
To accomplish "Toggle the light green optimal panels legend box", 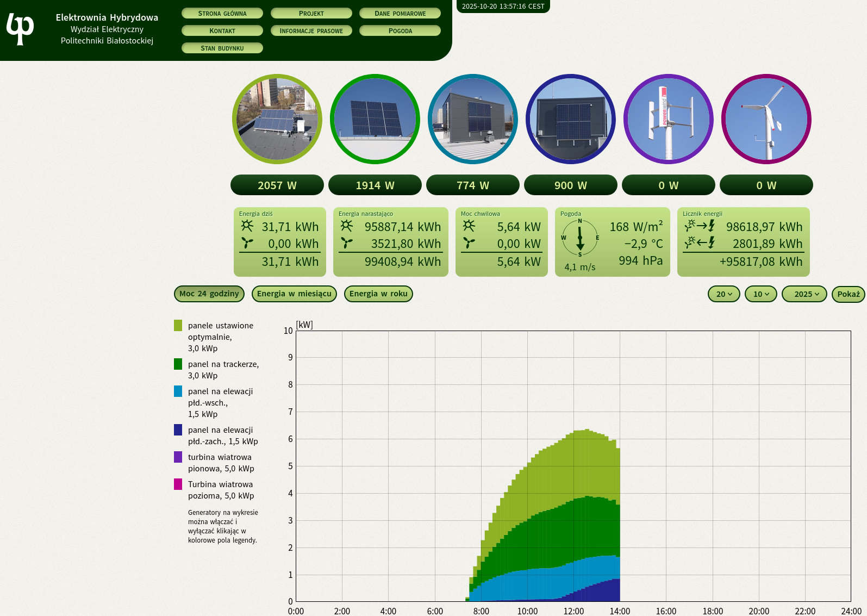I will click(178, 325).
